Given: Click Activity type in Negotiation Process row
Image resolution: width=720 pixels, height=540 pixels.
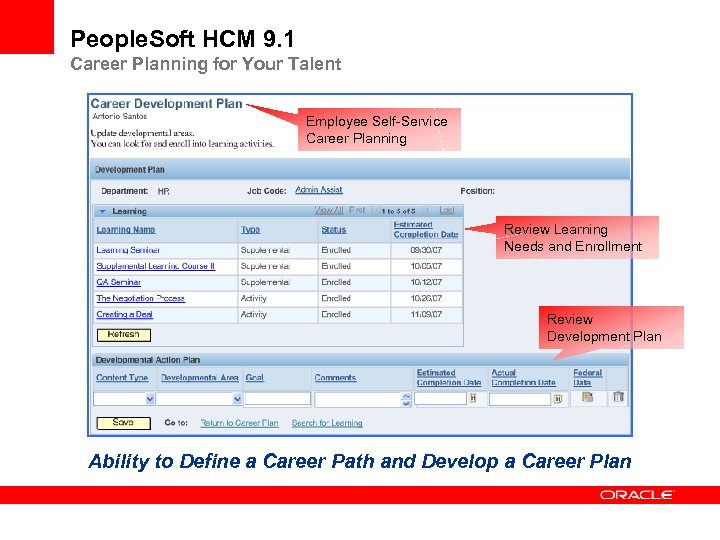Looking at the screenshot, I should pos(253,298).
